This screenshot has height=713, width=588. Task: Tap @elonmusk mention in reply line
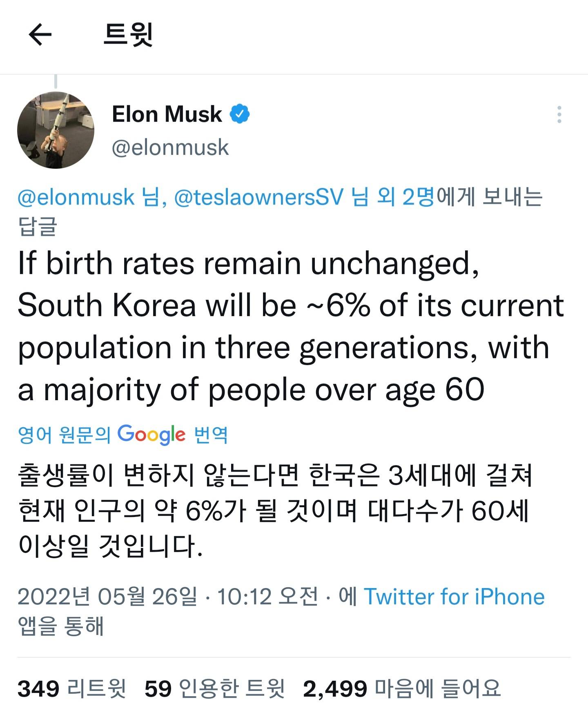[76, 197]
